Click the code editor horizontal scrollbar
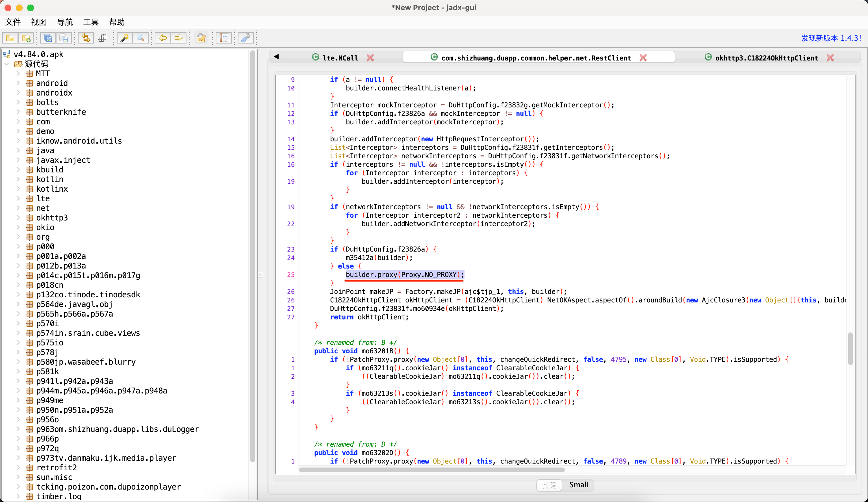Screen dimensions: 868x502 (431, 469)
